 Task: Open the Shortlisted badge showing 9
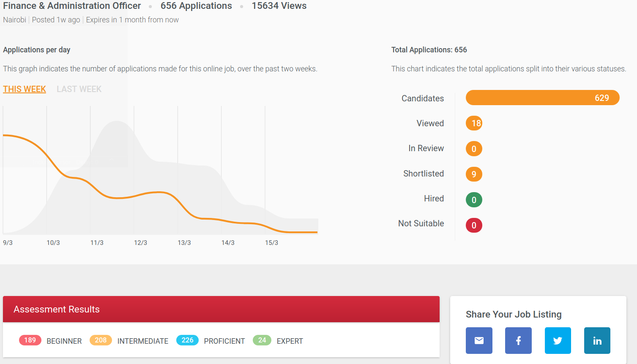474,174
